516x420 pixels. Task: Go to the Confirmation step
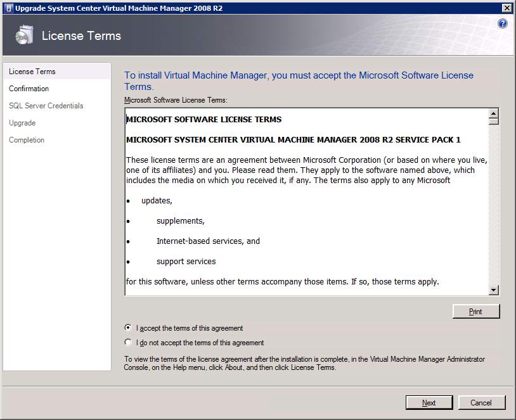click(29, 89)
